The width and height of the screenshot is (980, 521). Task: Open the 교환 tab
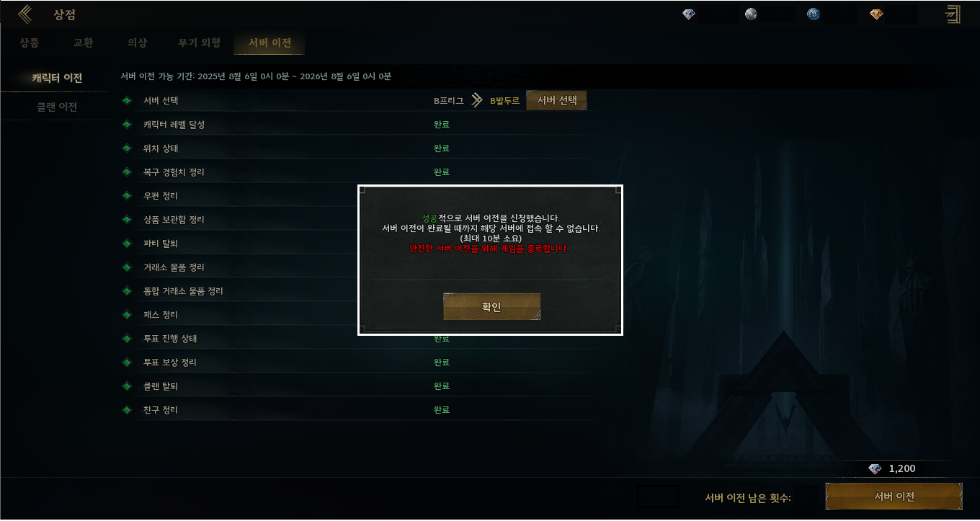(x=84, y=43)
